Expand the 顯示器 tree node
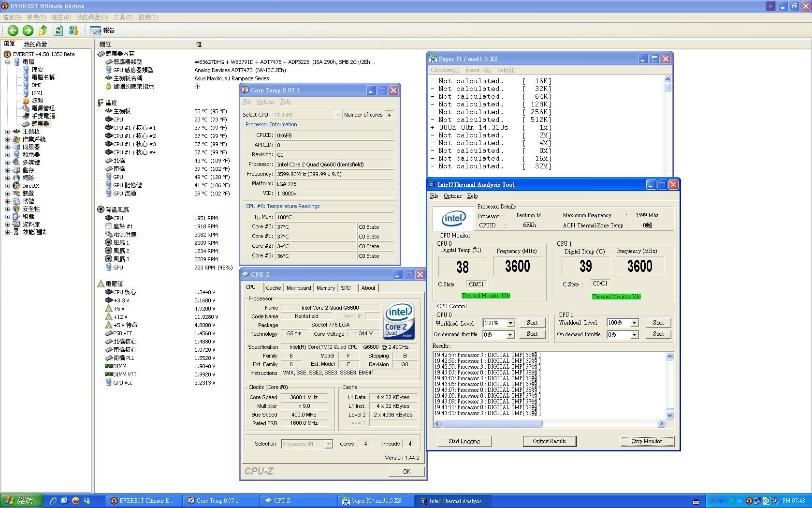 pos(7,155)
